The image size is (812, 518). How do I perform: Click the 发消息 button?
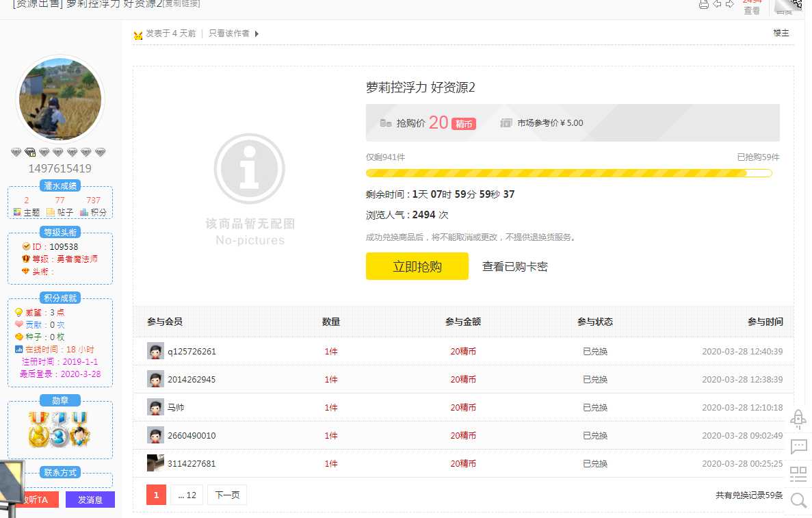point(90,500)
